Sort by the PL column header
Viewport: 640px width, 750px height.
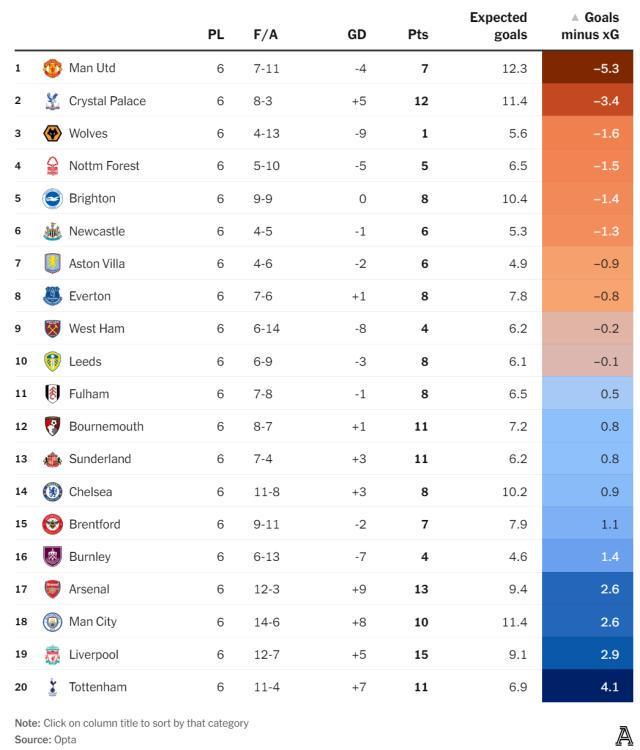tap(216, 34)
